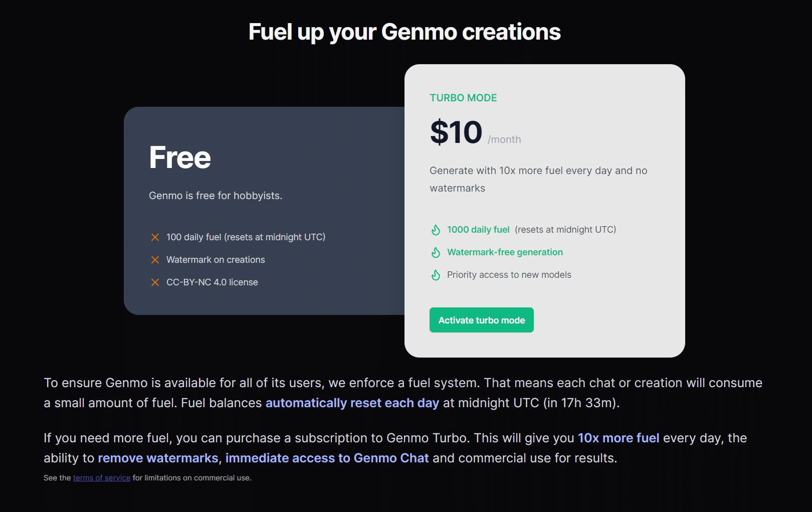This screenshot has height=512, width=812.
Task: Click 'immediate access to Genmo Chat' text
Action: [327, 458]
